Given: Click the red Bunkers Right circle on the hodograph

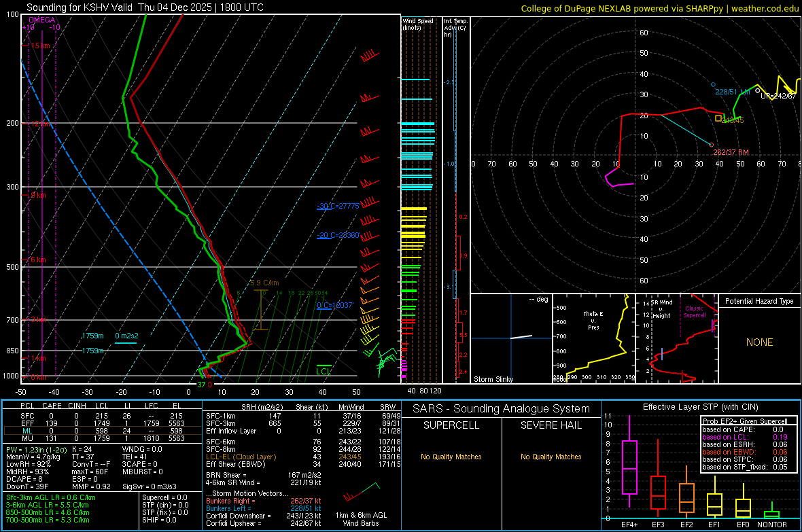Looking at the screenshot, I should click(x=711, y=145).
